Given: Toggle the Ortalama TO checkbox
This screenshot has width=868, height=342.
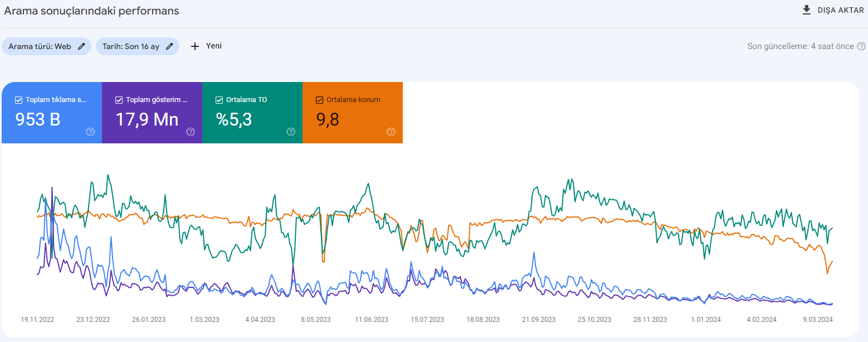Looking at the screenshot, I should [x=219, y=100].
